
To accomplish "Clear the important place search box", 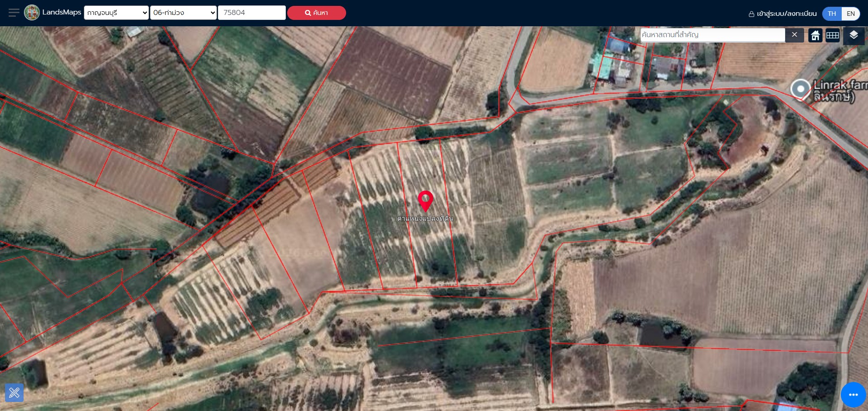I will 794,35.
